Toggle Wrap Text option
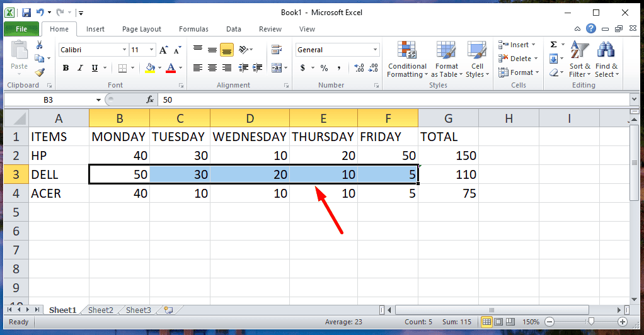644x335 pixels. tap(276, 50)
